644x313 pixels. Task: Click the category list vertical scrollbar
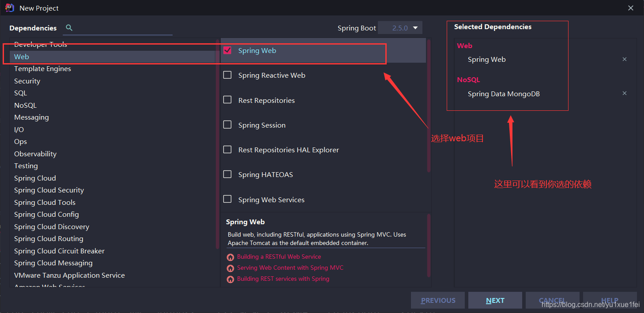click(218, 143)
